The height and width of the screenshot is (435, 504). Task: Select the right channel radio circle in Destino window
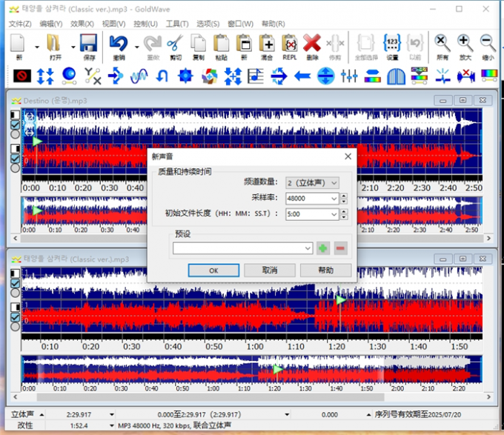tap(15, 167)
